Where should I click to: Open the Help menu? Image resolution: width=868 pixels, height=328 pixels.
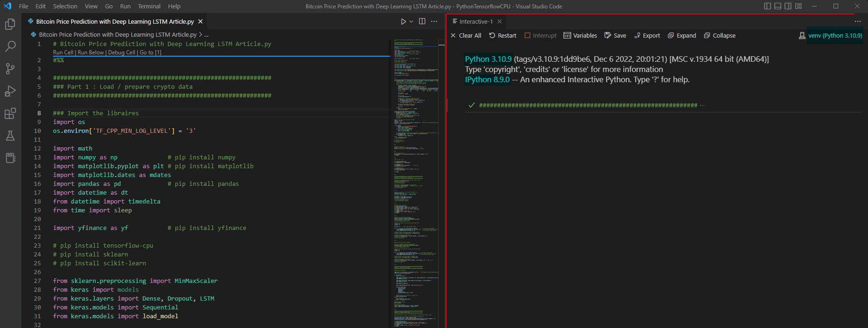pos(174,6)
